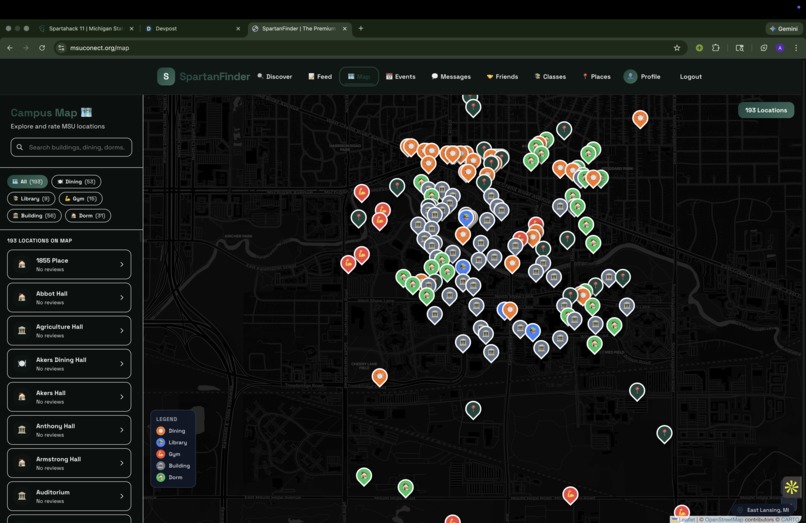
Task: Go back in browser history
Action: (x=10, y=48)
